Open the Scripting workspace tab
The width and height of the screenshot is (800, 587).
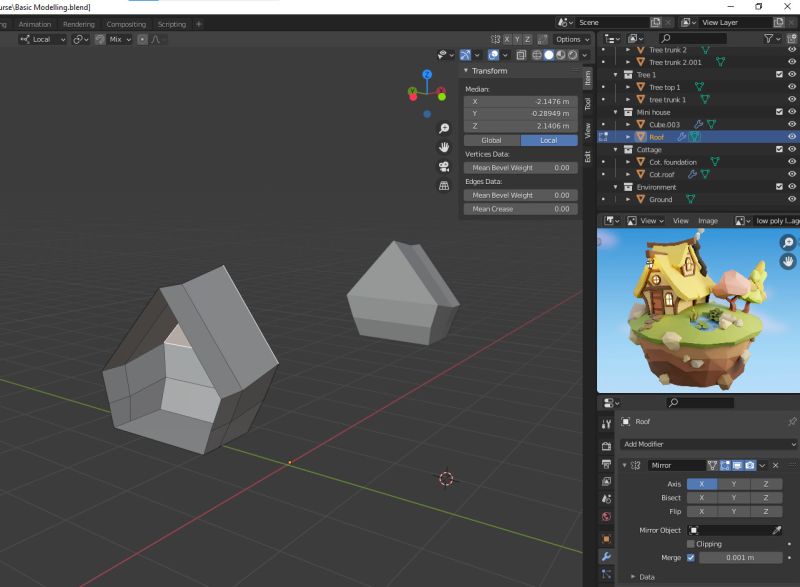[x=171, y=24]
